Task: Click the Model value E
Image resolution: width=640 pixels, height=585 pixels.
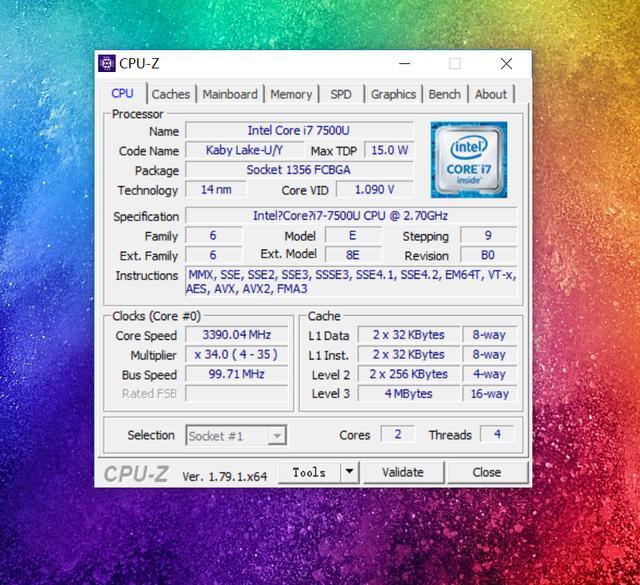Action: tap(353, 236)
